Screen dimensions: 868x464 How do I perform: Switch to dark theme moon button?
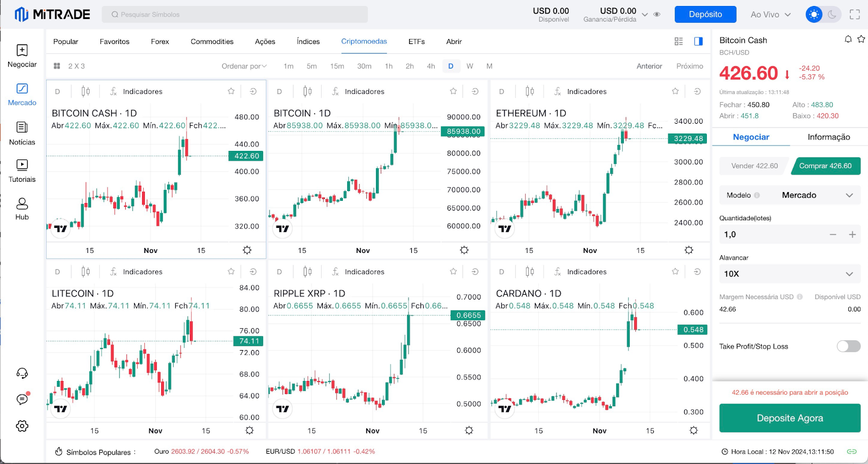(832, 15)
